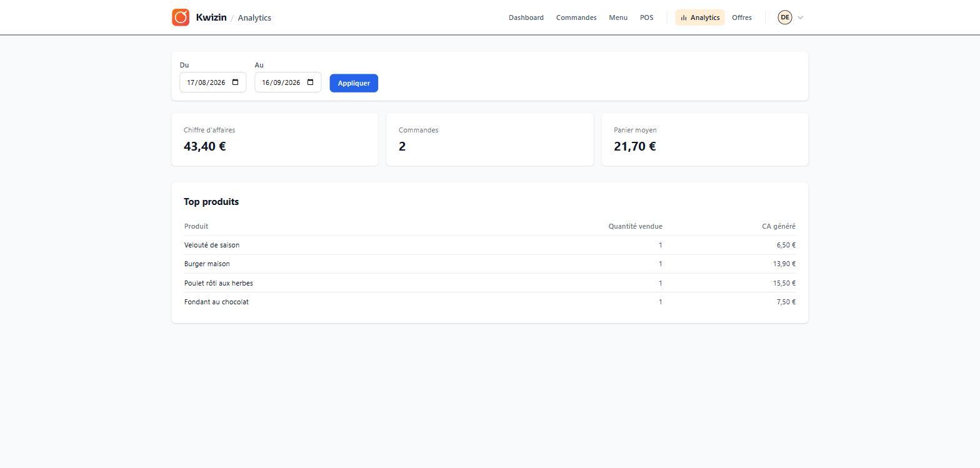Open the Offres page
The image size is (980, 468).
point(742,17)
